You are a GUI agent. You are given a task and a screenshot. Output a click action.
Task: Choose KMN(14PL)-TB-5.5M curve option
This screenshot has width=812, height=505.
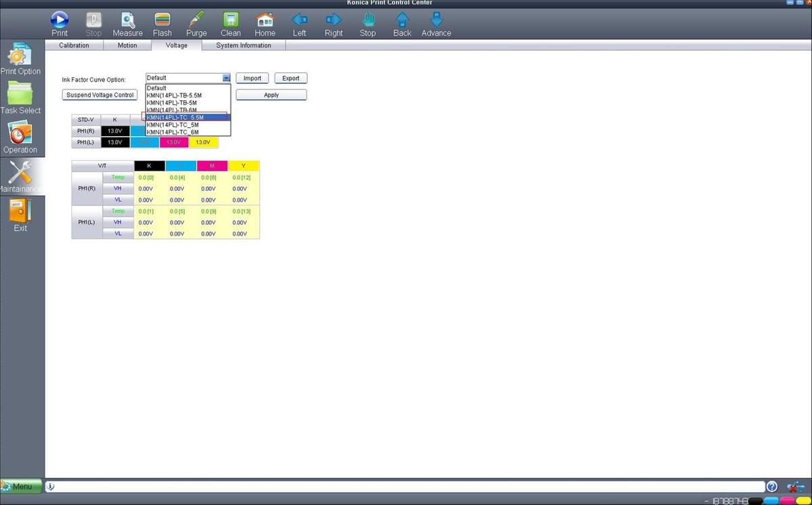click(188, 95)
